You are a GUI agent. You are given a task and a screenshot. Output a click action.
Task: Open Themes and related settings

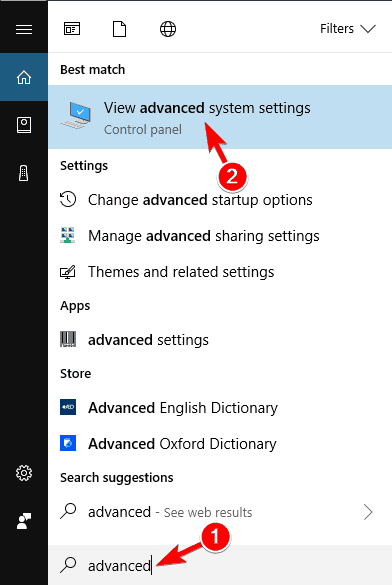pyautogui.click(x=220, y=272)
